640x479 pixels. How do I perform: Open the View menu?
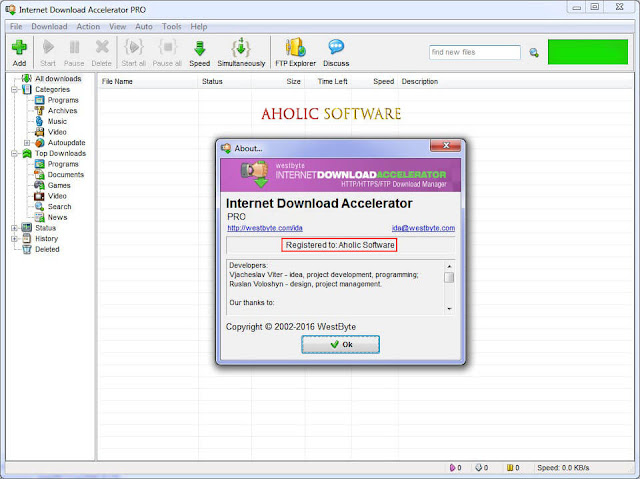click(118, 27)
